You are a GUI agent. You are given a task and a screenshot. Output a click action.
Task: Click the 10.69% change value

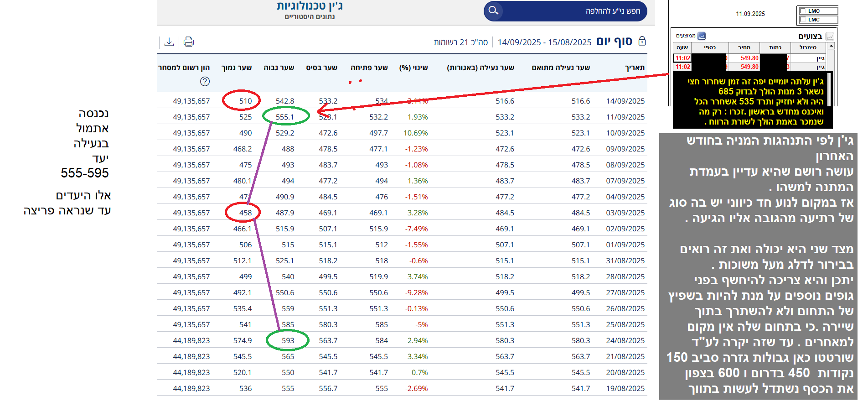coord(416,133)
